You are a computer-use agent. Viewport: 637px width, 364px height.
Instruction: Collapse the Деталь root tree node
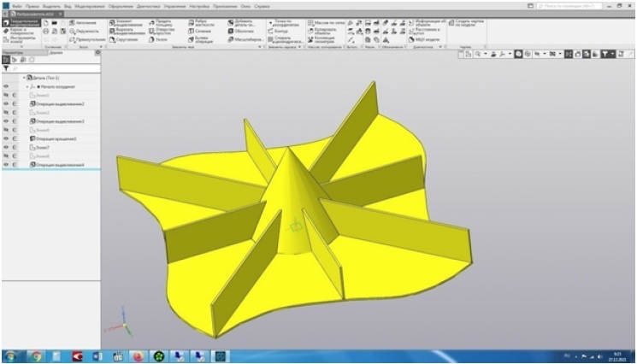[x=24, y=78]
